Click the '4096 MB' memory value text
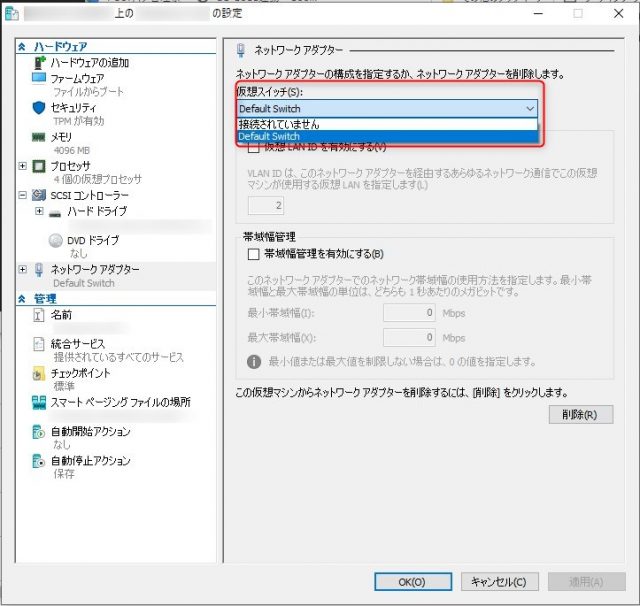Viewport: 640px width, 606px height. [x=72, y=151]
